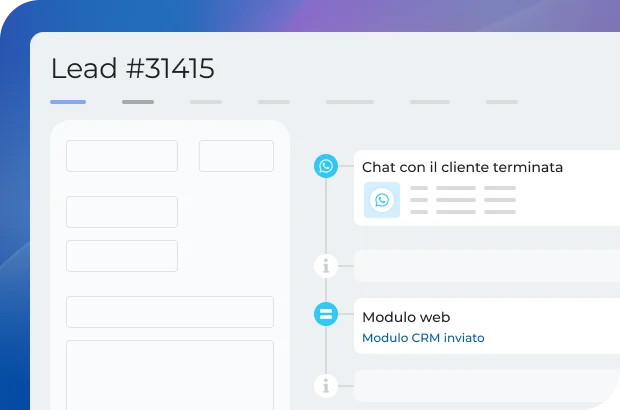
Task: Switch to the third placeholder tab
Action: [206, 102]
